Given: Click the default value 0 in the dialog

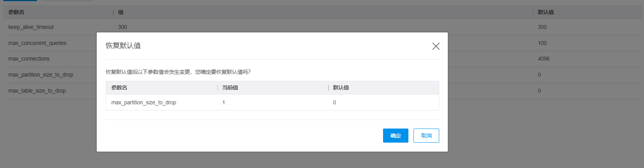Looking at the screenshot, I should pos(334,102).
